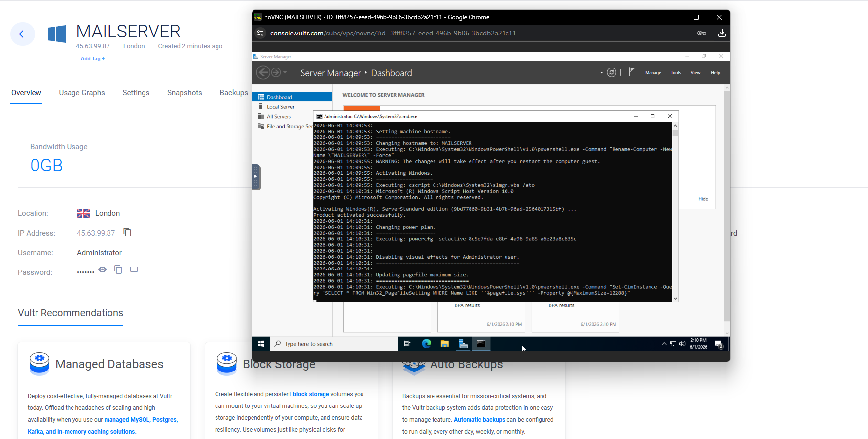Click Bandwidth Usage 0GB value
The image size is (868, 439).
coord(46,166)
